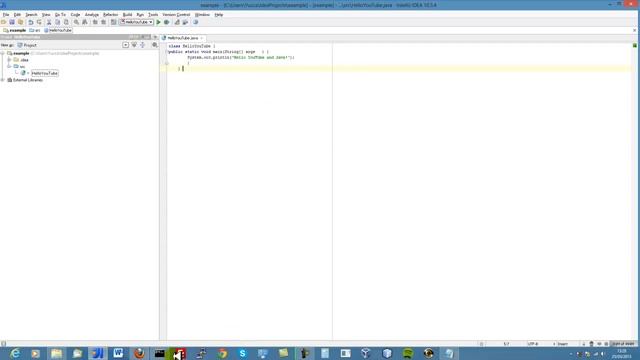The image size is (640, 360).
Task: Open the Go To menu
Action: [60, 15]
